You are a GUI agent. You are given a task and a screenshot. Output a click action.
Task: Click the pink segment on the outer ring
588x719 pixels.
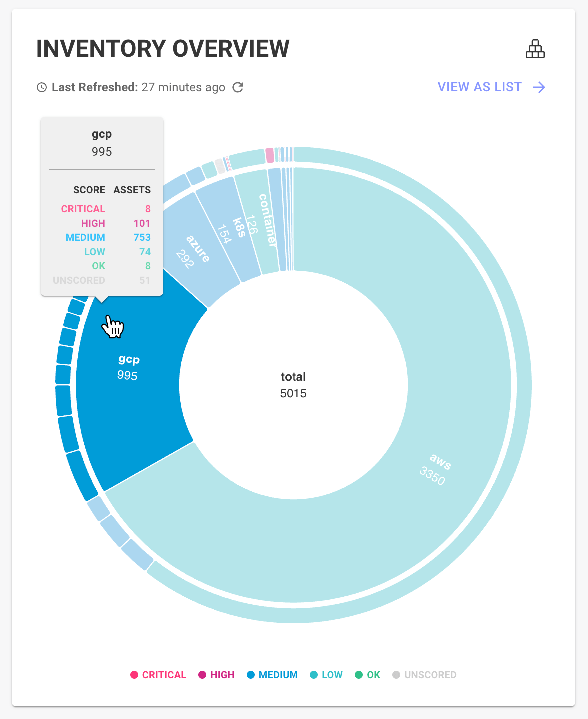270,155
